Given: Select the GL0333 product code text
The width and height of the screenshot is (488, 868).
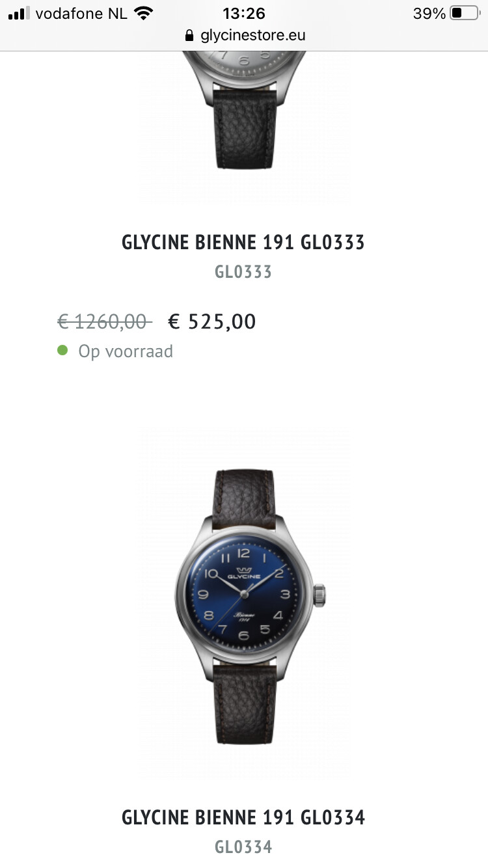Looking at the screenshot, I should pos(243,271).
